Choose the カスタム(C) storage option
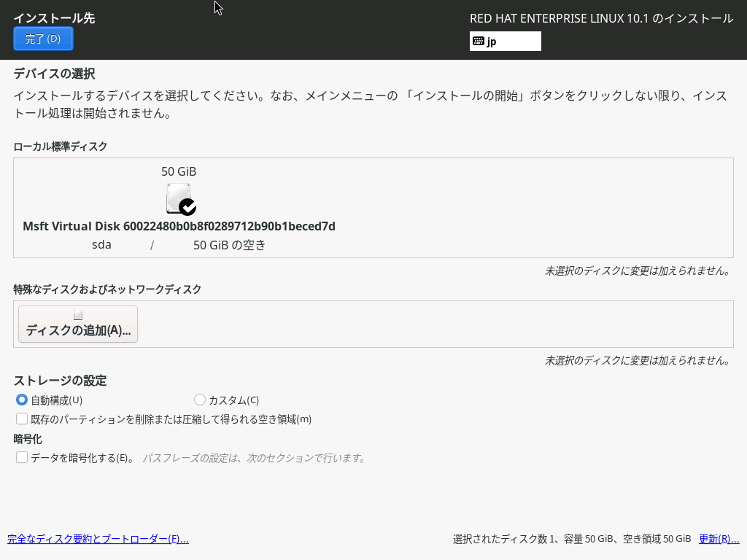Image resolution: width=747 pixels, height=560 pixels. point(200,400)
